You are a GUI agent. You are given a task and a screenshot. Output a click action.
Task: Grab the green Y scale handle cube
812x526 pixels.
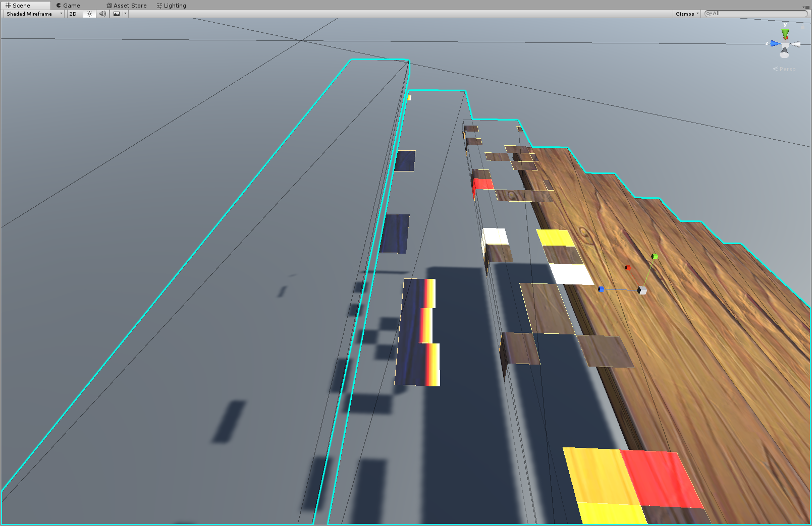pos(655,257)
